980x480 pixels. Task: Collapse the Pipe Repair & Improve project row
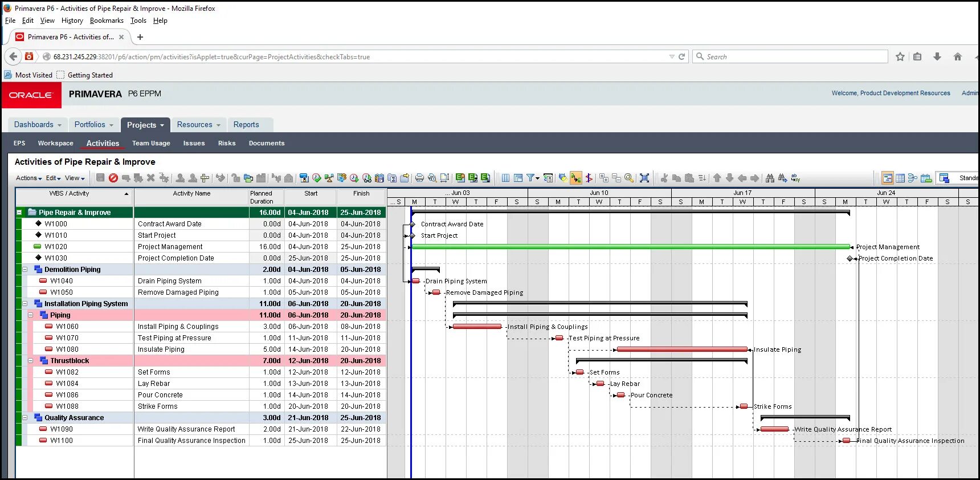click(x=19, y=212)
